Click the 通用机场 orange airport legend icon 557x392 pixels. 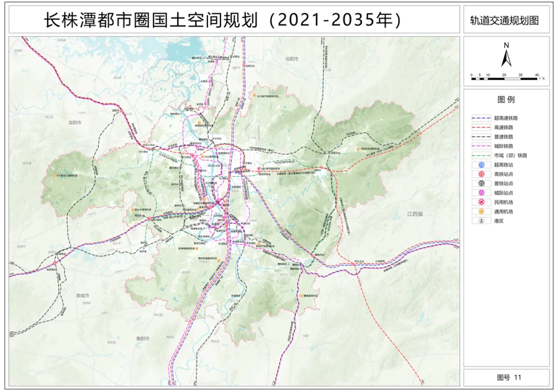481,211
